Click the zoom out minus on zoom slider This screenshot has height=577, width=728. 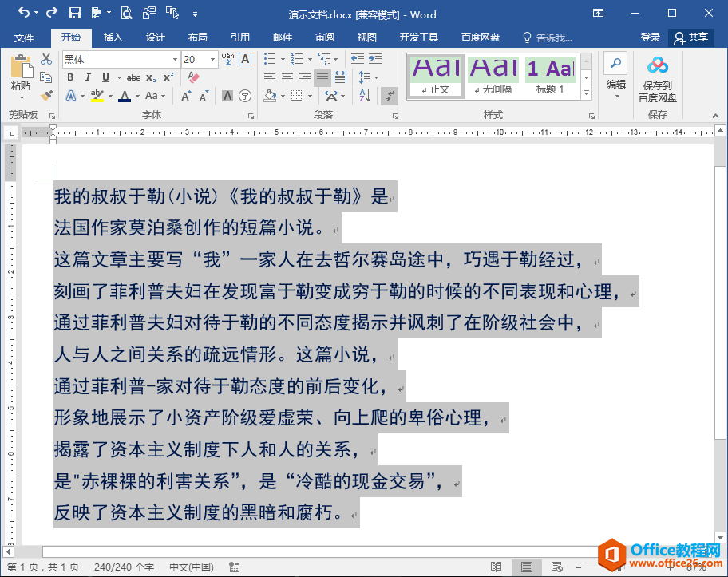click(579, 567)
